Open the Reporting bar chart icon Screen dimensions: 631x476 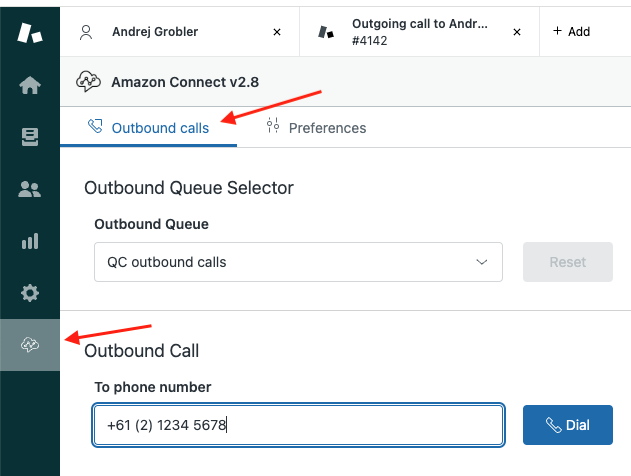(x=30, y=241)
